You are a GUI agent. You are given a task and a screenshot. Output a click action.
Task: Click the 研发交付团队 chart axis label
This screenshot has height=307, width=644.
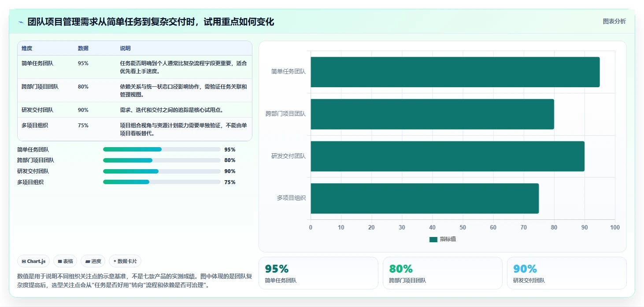289,156
